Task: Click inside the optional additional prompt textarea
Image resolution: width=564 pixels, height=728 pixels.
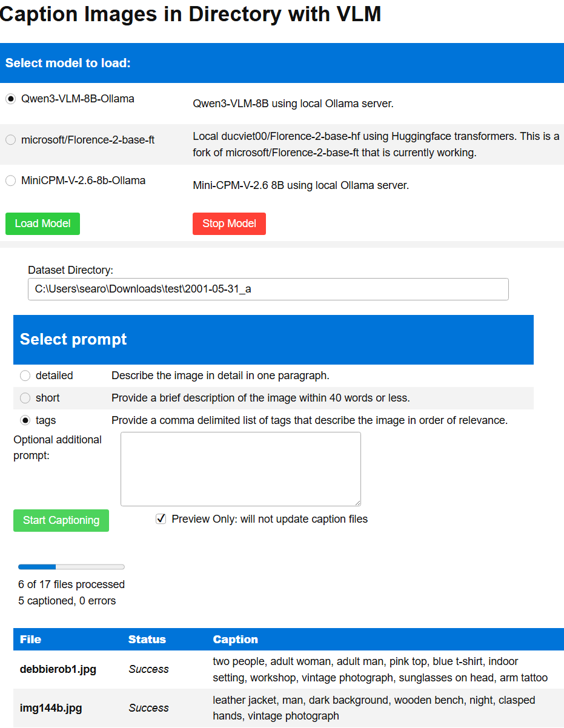Action: (x=241, y=468)
